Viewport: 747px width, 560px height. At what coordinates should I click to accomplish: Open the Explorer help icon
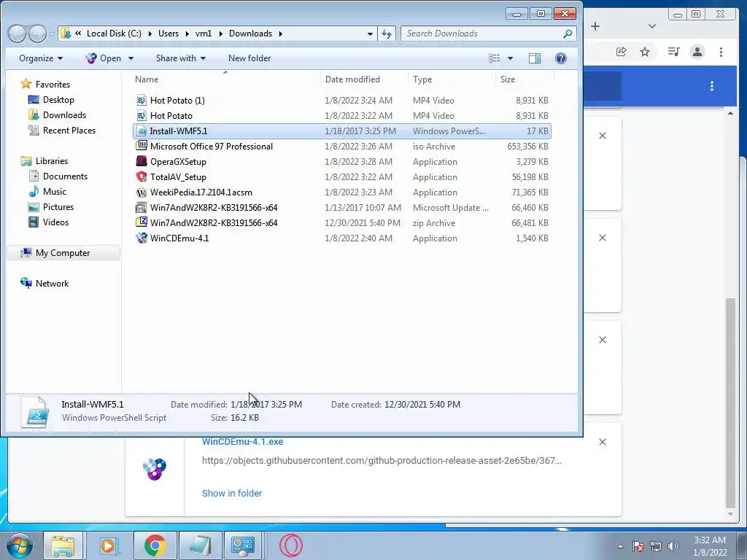point(561,58)
